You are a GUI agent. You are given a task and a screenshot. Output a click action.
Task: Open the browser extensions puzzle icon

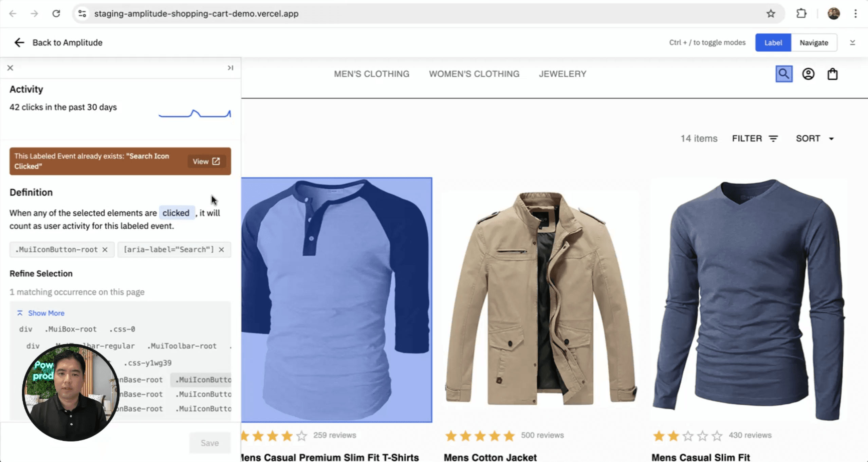point(801,14)
